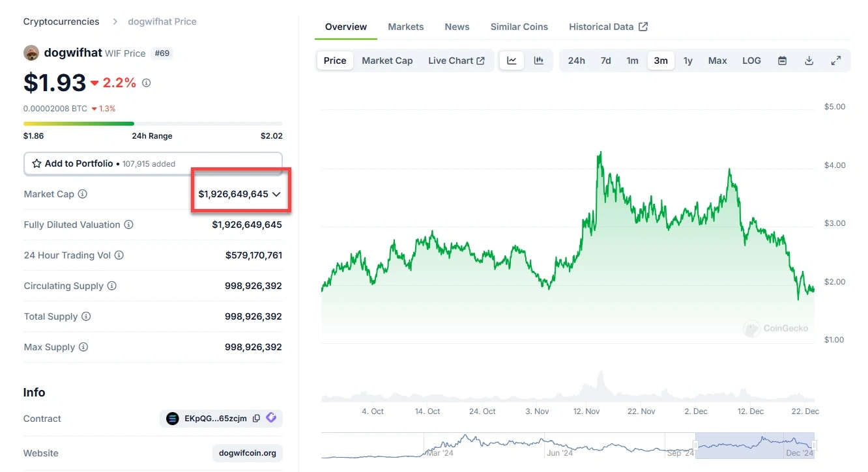Click the 0.00002008 BTC price text
The height and width of the screenshot is (472, 868).
pyautogui.click(x=55, y=109)
